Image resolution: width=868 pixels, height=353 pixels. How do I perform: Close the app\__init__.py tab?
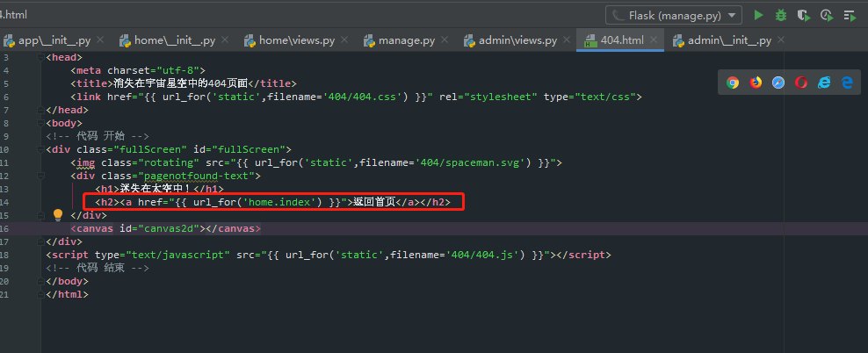point(100,40)
